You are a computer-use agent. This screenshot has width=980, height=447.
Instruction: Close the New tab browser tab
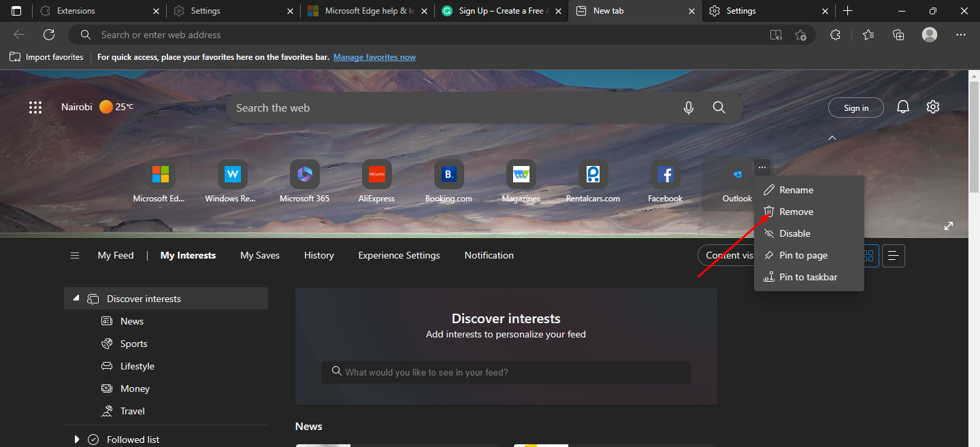(x=692, y=11)
